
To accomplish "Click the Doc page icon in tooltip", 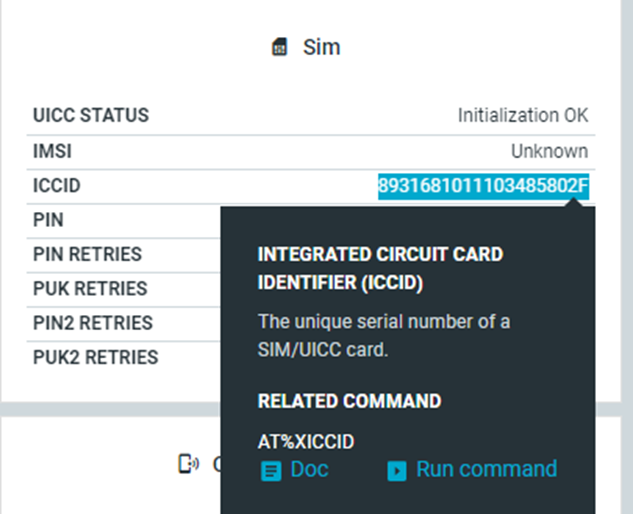I will coord(271,471).
